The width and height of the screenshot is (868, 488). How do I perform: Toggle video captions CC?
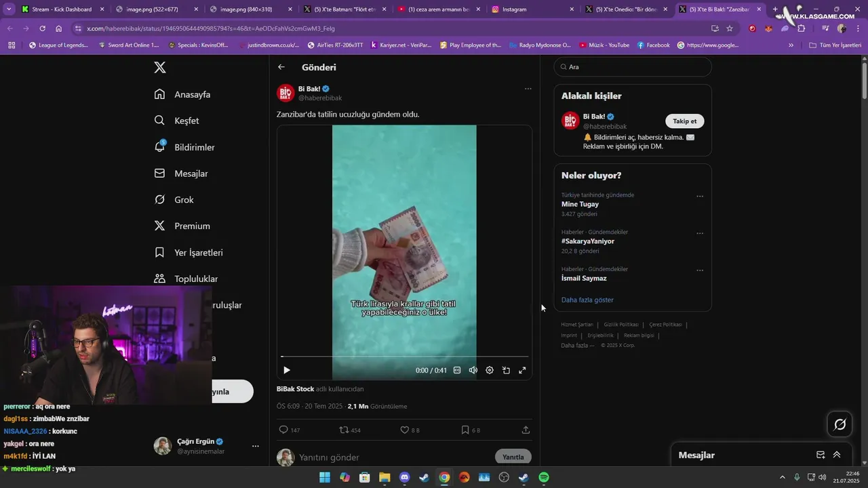[457, 370]
